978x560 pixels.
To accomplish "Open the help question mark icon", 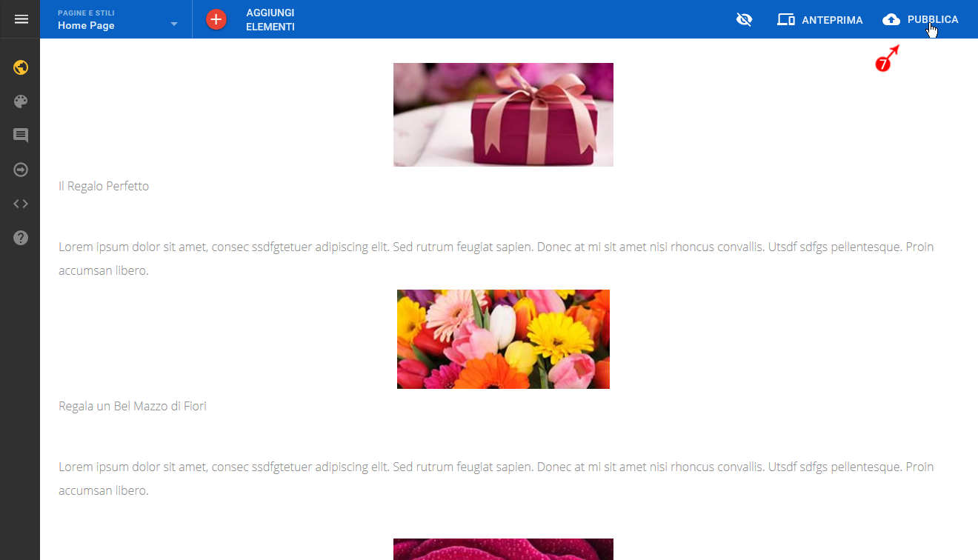I will coord(21,238).
